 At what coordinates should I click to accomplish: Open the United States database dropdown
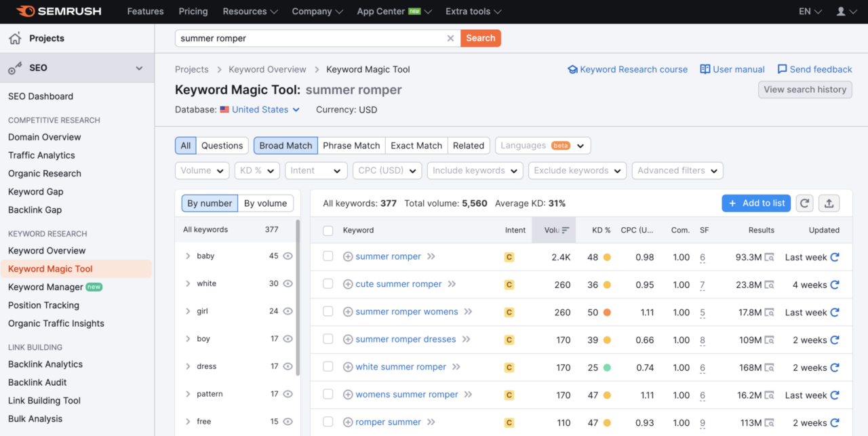[x=265, y=110]
